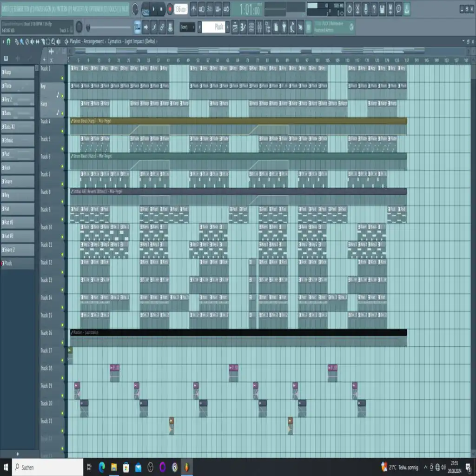Click the stop button in transport
The width and height of the screenshot is (476, 476).
click(x=161, y=9)
